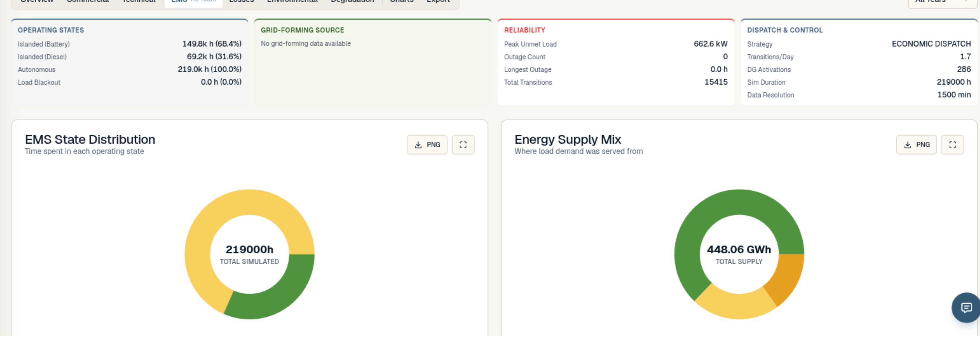980x344 pixels.
Task: Switch to the Environmental tab
Action: point(292,2)
